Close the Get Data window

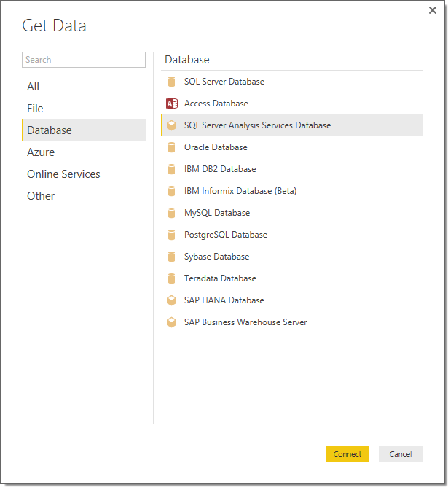[434, 11]
